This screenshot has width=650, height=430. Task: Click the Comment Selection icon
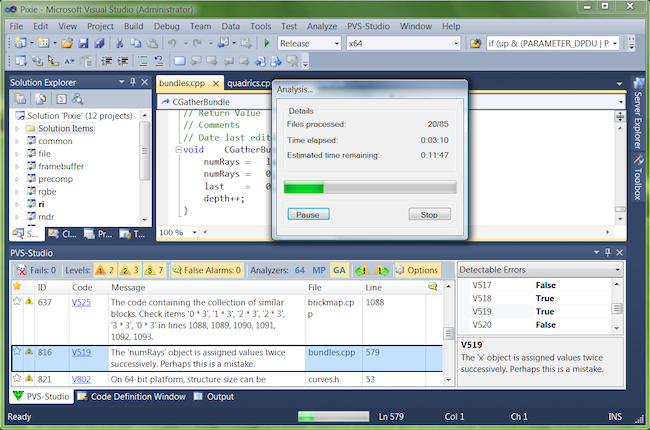[x=143, y=61]
